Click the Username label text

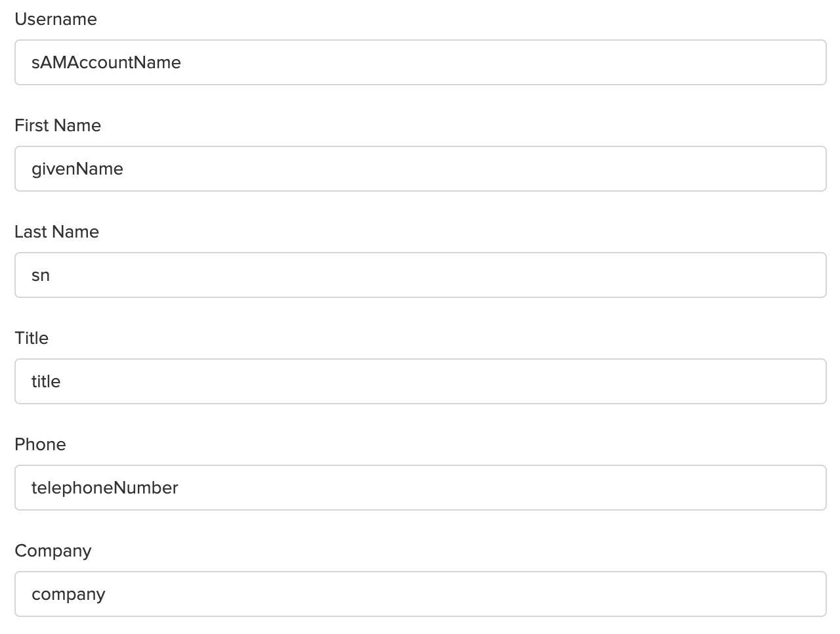click(x=56, y=20)
